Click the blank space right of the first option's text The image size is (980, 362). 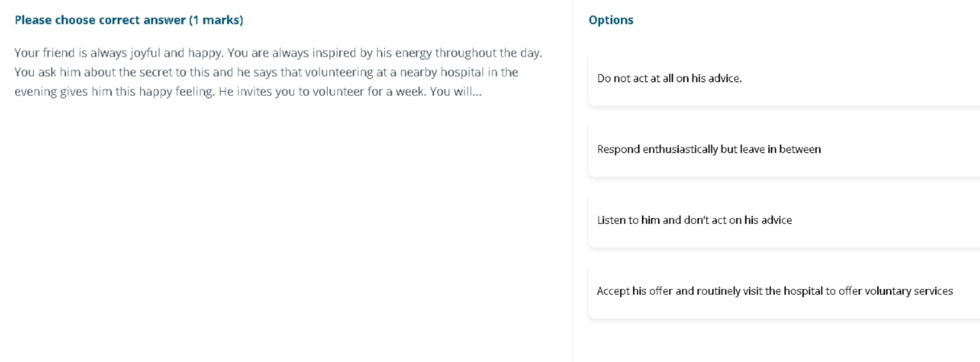[860, 79]
